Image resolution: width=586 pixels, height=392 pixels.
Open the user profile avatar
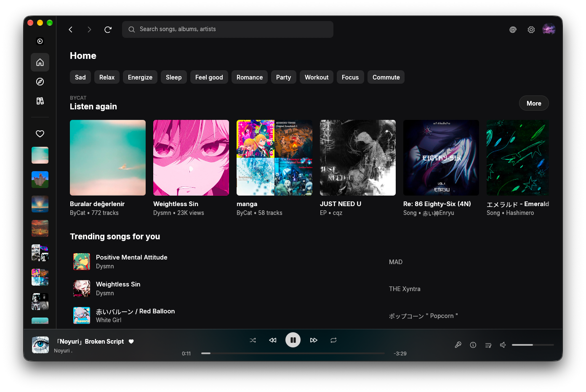click(x=549, y=29)
